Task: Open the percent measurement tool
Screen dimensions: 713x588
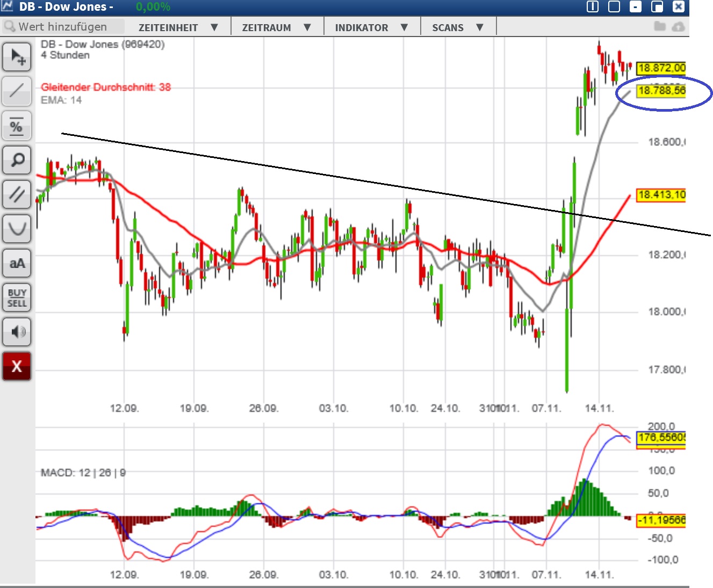Action: (16, 126)
